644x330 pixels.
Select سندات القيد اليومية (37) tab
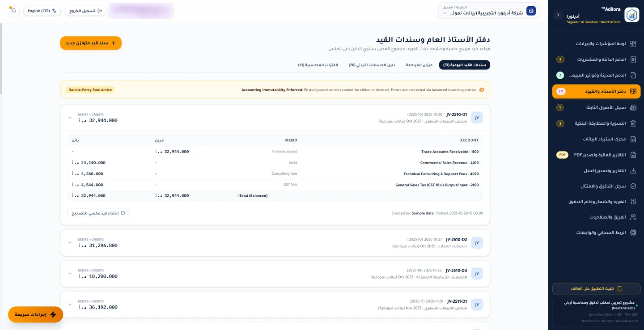(465, 65)
